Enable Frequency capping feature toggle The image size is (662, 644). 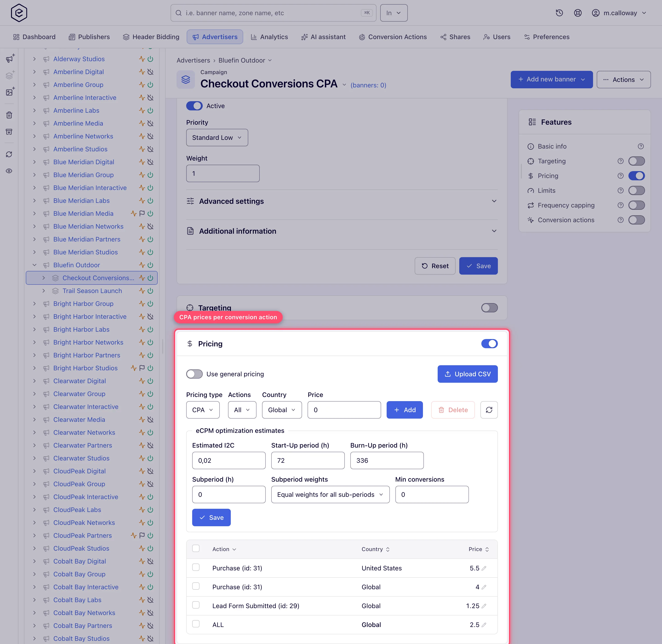tap(636, 205)
